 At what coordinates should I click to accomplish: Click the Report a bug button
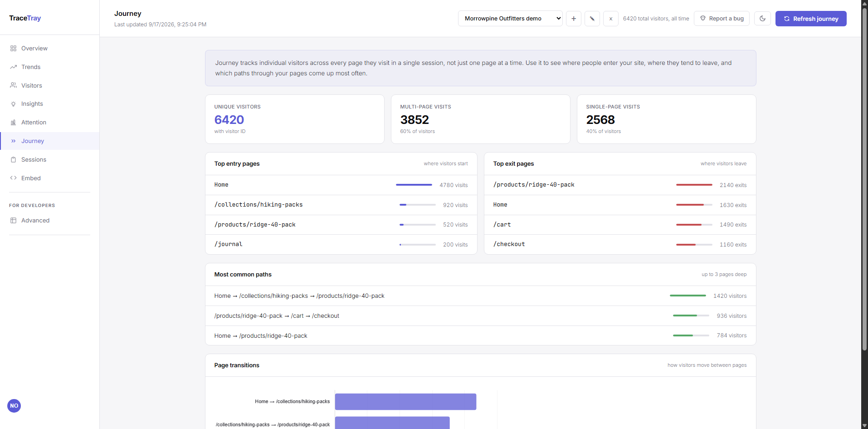(722, 19)
